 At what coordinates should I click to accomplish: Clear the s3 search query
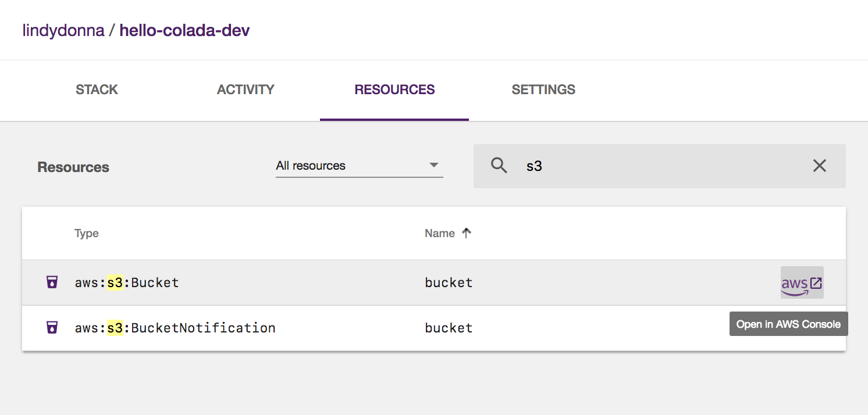pos(819,166)
